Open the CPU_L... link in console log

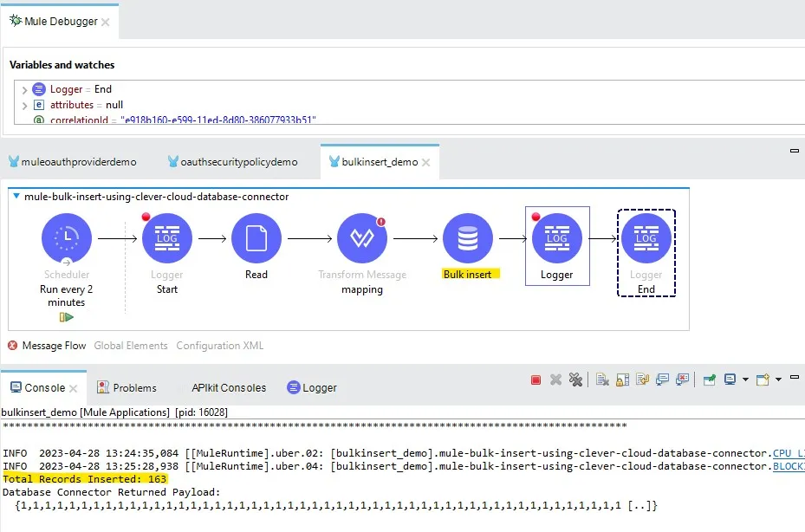pos(789,453)
